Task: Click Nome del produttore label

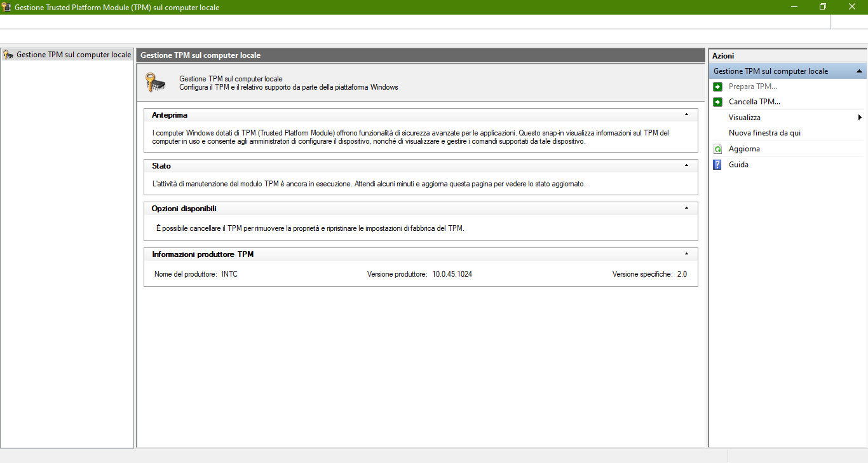Action: point(186,274)
